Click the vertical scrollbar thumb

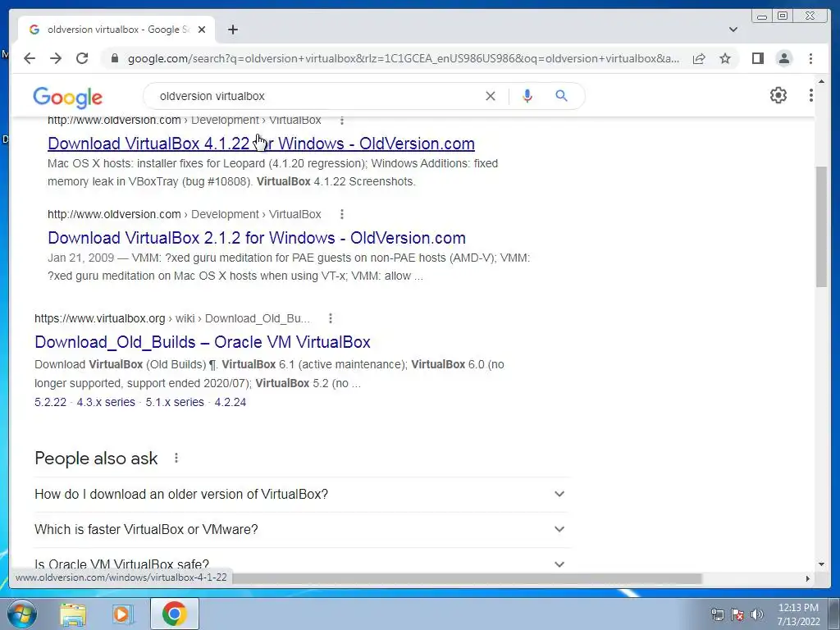(821, 226)
